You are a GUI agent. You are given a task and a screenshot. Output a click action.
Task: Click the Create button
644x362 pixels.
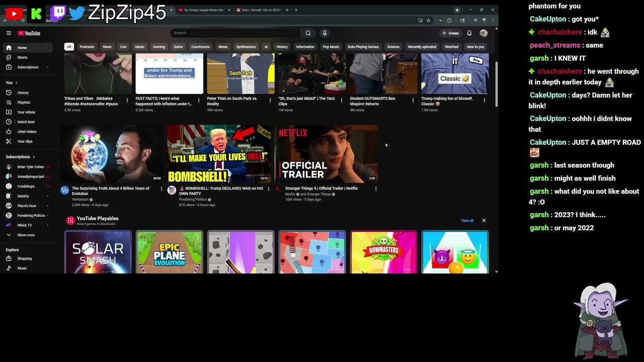point(450,33)
